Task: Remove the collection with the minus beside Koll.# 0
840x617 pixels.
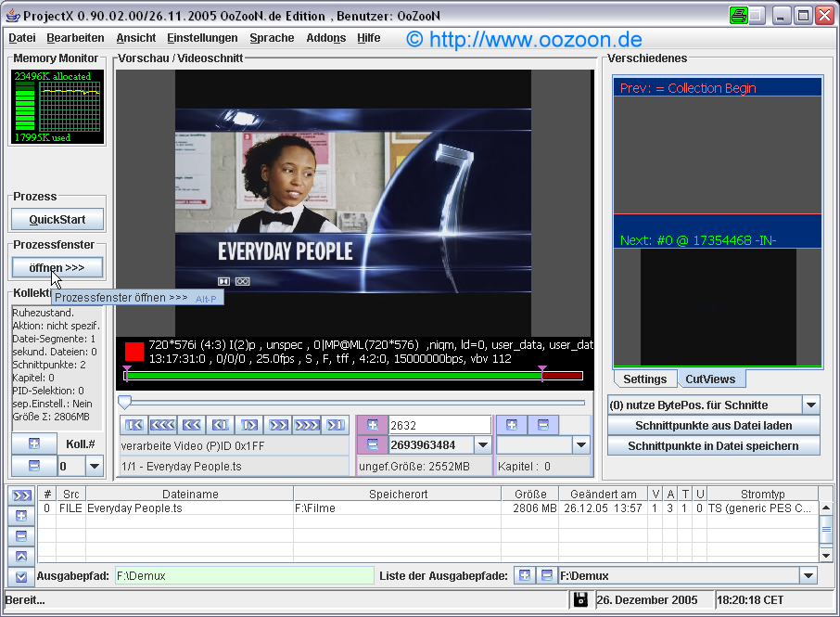Action: pyautogui.click(x=34, y=466)
